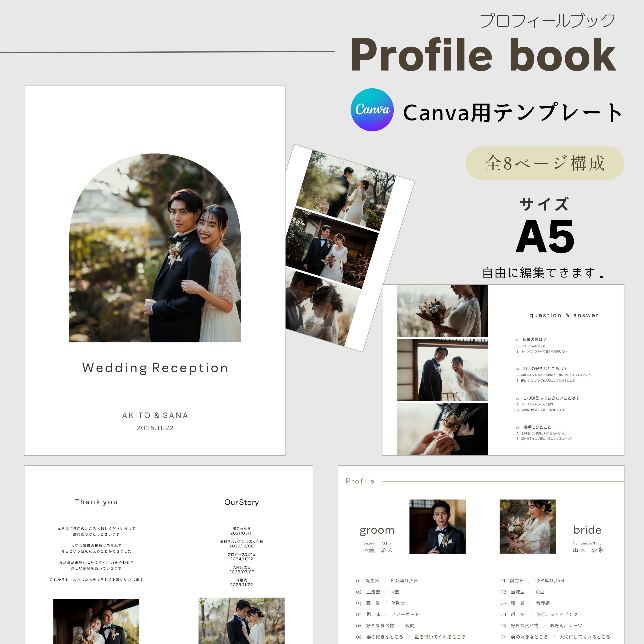The image size is (644, 644).
Task: Click the Our Story heading
Action: [x=241, y=502]
